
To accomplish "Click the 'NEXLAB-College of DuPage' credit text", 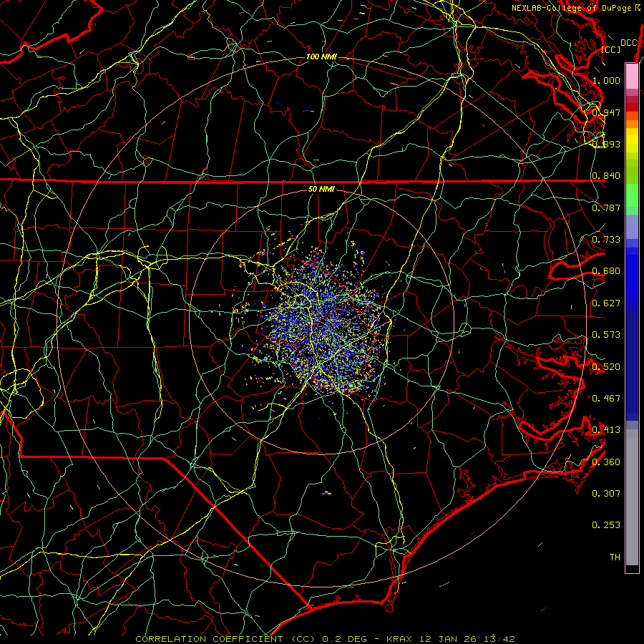I will (572, 8).
